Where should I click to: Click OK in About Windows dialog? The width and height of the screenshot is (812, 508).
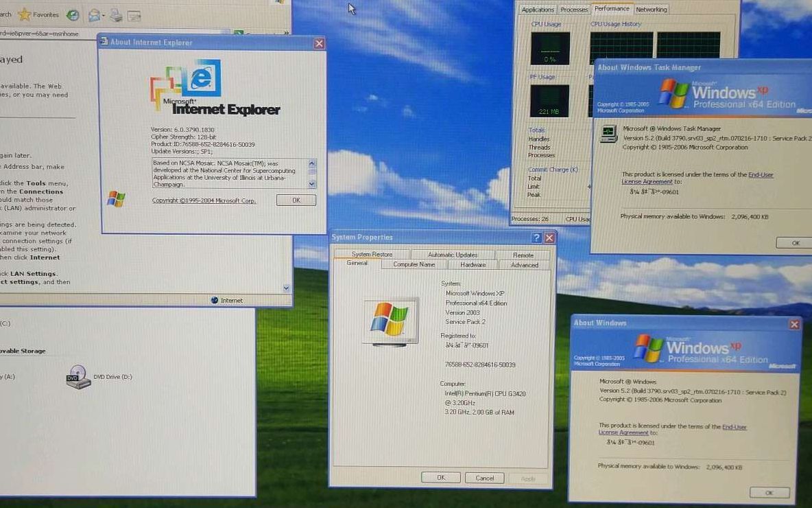coord(769,492)
